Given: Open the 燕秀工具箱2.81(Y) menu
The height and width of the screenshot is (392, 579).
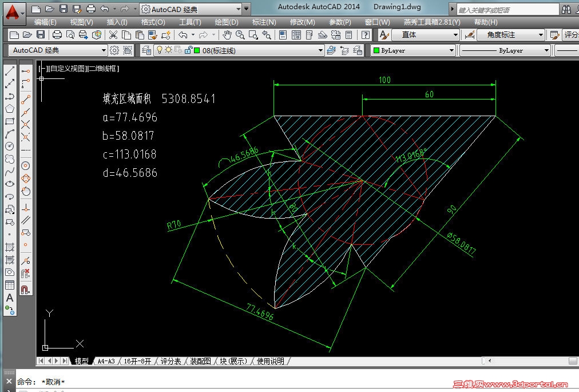Looking at the screenshot, I should point(431,22).
